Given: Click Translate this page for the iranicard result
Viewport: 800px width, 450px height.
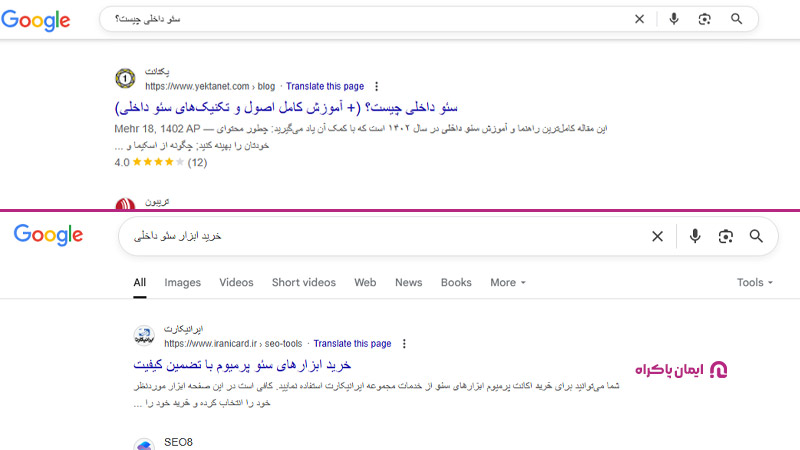Looking at the screenshot, I should click(353, 343).
